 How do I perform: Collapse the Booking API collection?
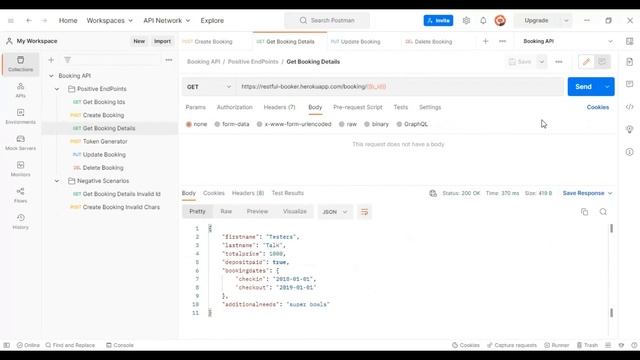[51, 76]
